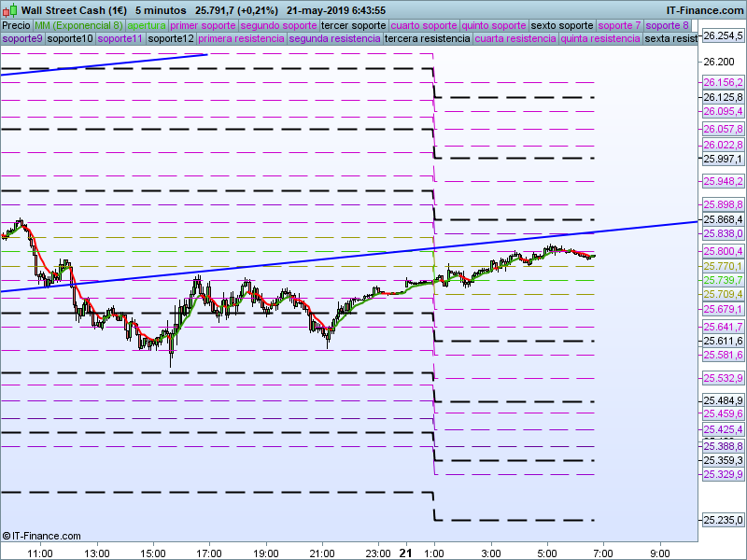Click the 26.125,8 price label
Image resolution: width=747 pixels, height=560 pixels.
coord(723,97)
